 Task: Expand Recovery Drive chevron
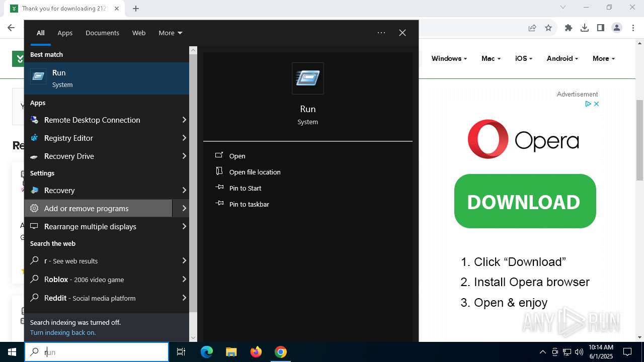click(184, 156)
